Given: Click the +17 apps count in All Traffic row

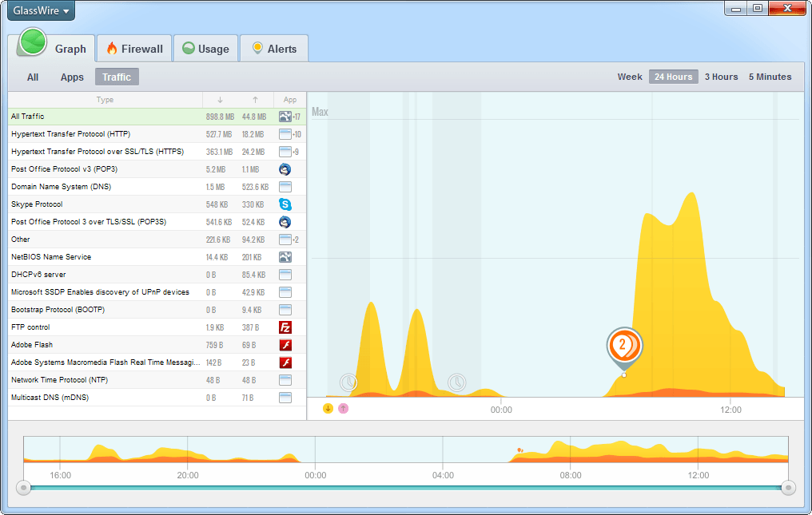Looking at the screenshot, I should pyautogui.click(x=297, y=117).
